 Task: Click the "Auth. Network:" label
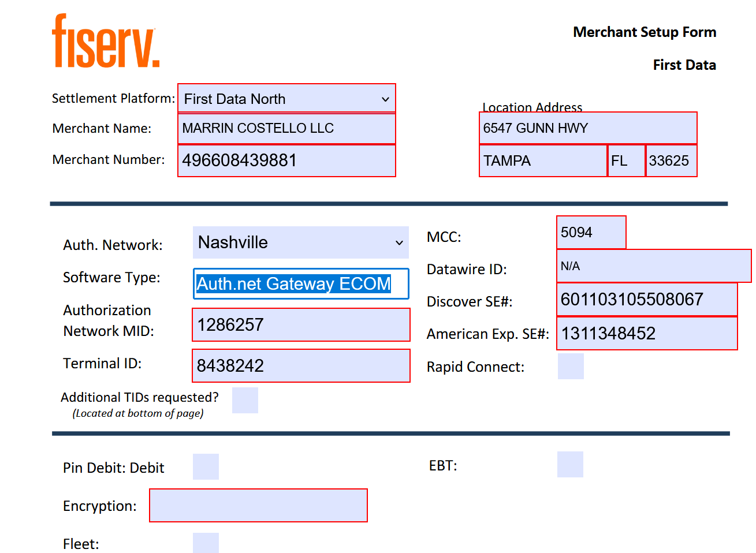[113, 245]
